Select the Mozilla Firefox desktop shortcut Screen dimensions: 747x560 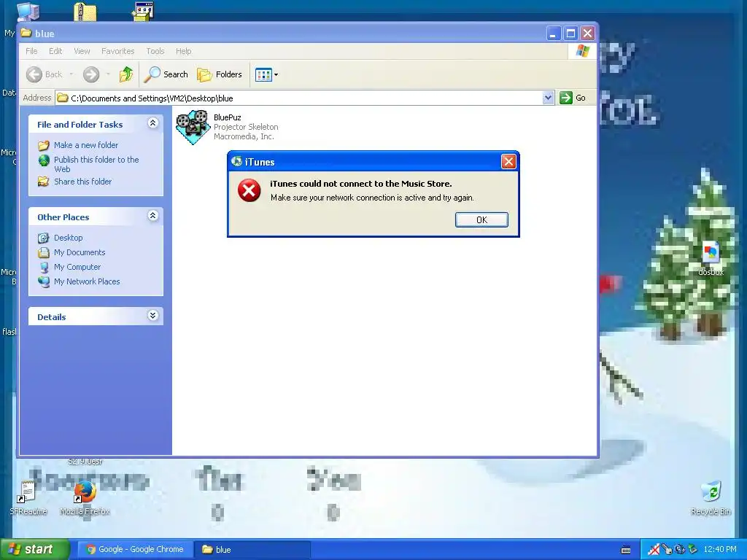coord(85,498)
